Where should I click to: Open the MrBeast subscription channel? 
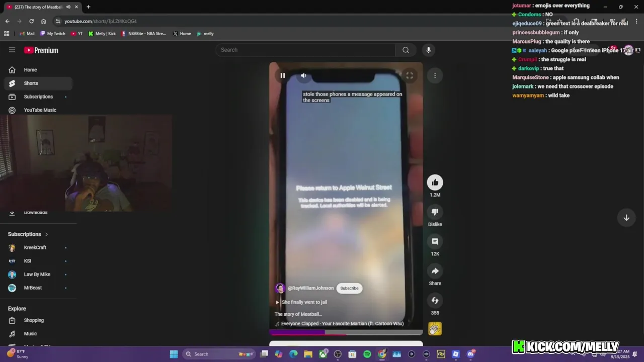[x=38, y=288]
